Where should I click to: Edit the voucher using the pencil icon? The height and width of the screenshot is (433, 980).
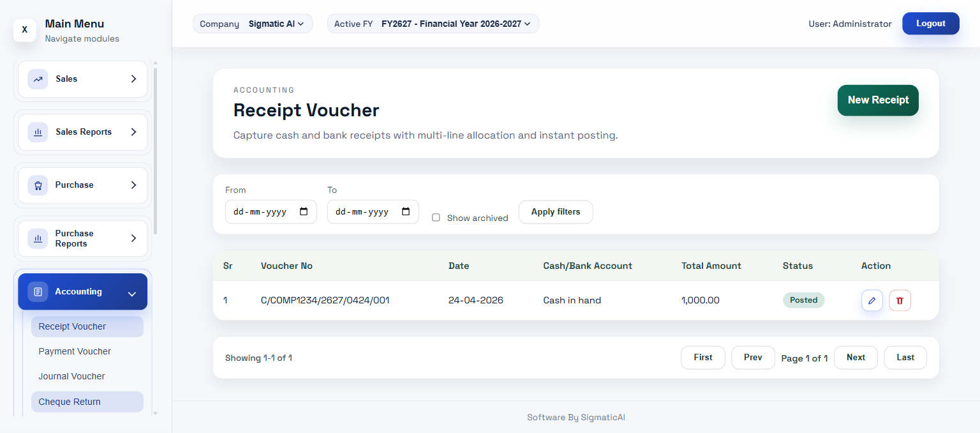(x=872, y=300)
